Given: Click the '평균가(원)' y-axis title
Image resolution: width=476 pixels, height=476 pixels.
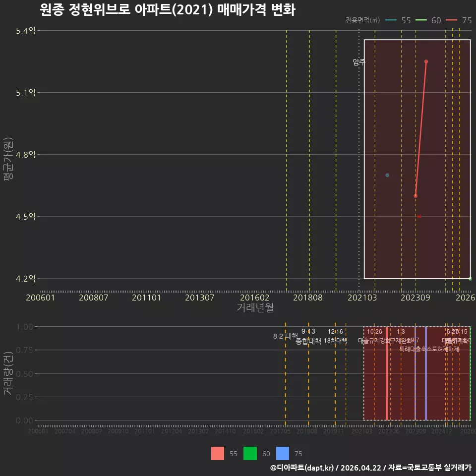Looking at the screenshot, I should 8,159.
